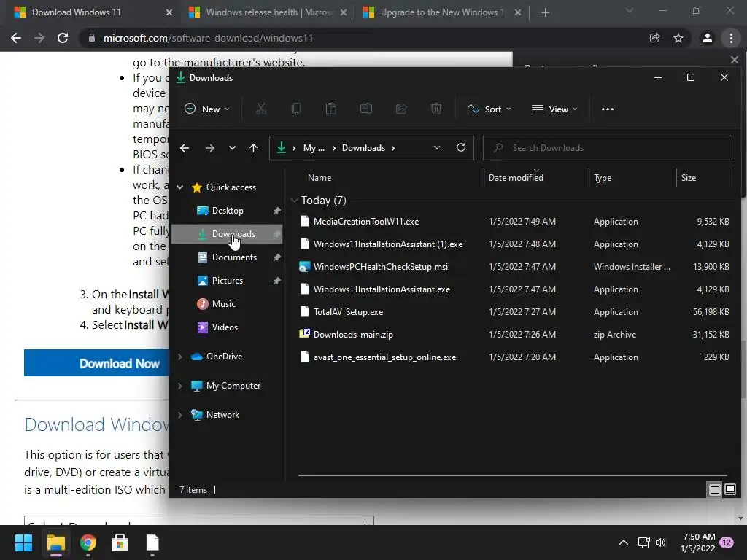Open Chrome share this page icon

(655, 38)
